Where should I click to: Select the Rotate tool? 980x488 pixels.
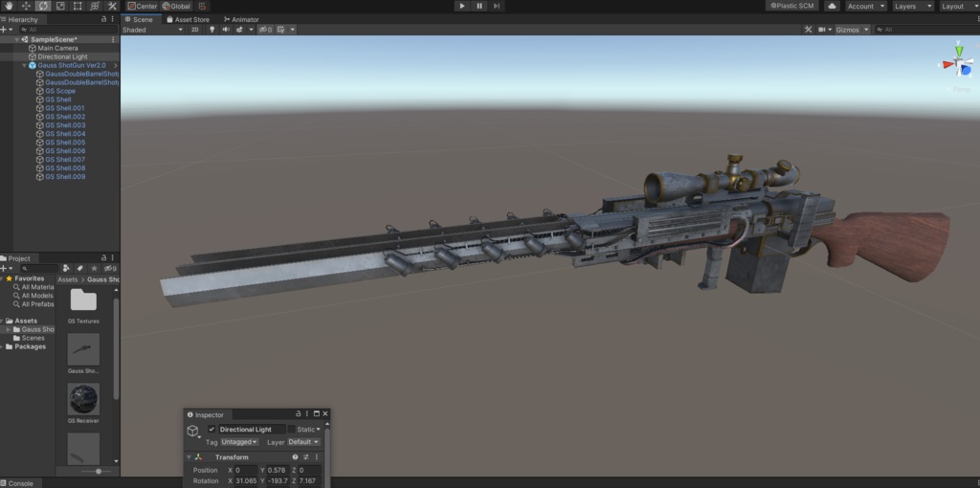pos(43,6)
